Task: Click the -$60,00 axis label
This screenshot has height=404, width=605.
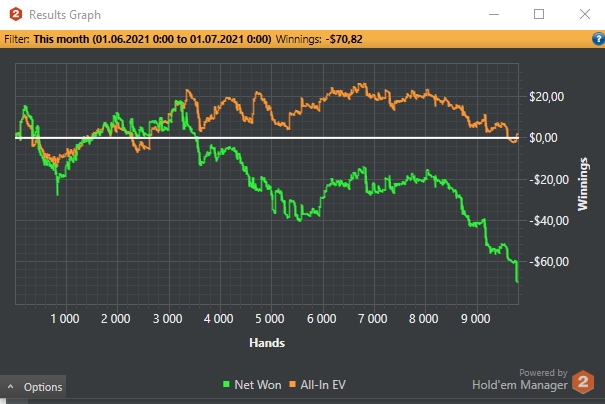Action: [x=549, y=262]
